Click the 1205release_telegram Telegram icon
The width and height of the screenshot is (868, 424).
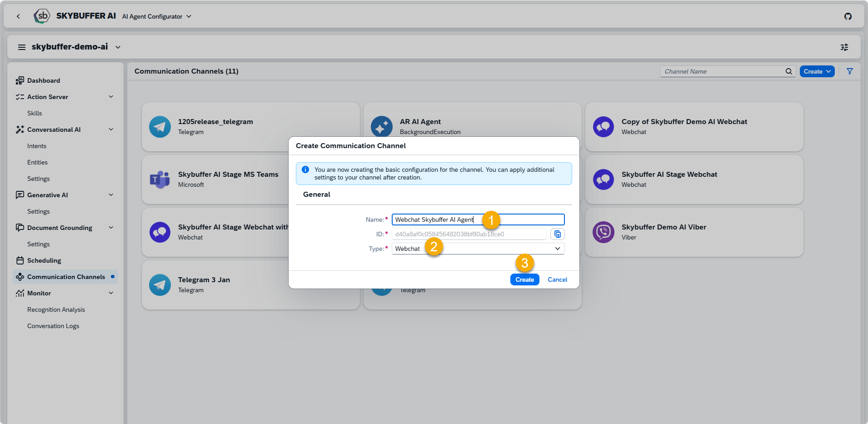[x=160, y=127]
